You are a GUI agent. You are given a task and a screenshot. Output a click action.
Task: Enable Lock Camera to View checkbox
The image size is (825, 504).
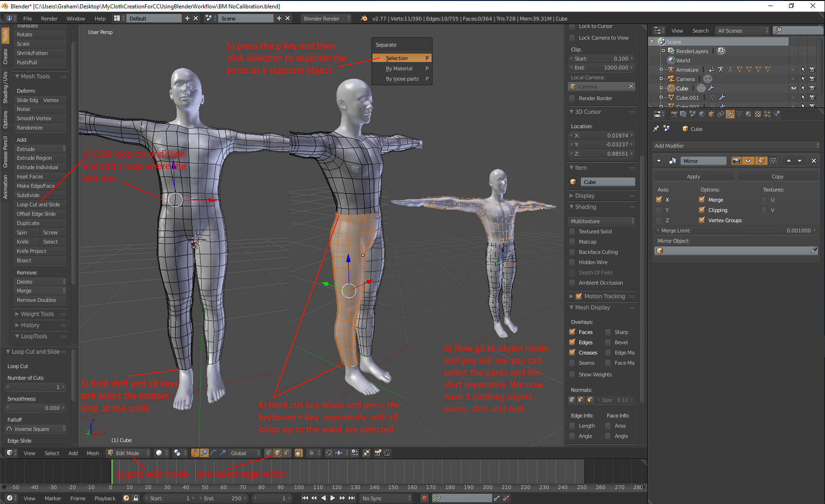(x=572, y=38)
